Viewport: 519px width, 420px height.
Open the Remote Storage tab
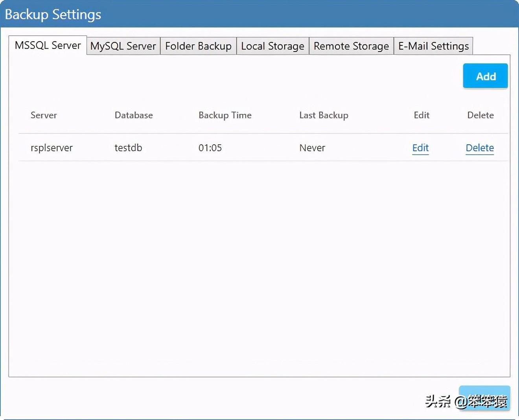(x=351, y=46)
